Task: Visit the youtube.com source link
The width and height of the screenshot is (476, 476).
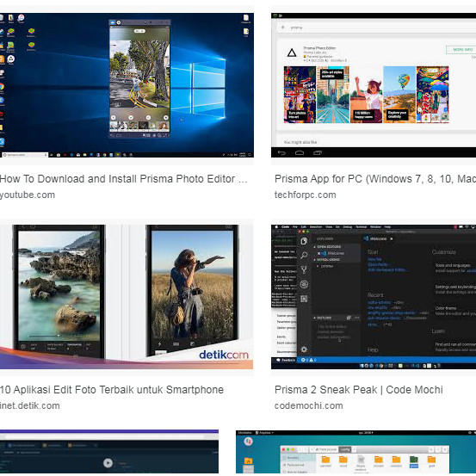Action: (28, 195)
